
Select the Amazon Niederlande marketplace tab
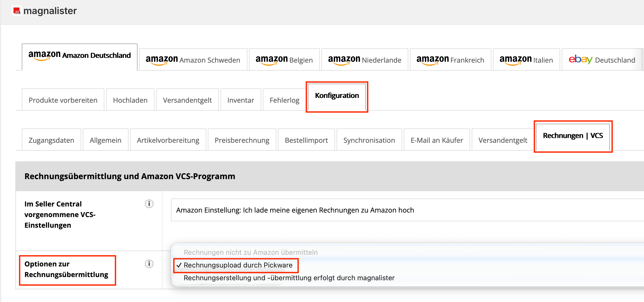pos(364,60)
